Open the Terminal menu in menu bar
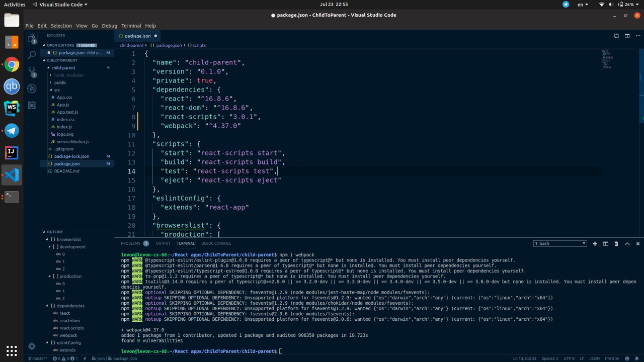 pyautogui.click(x=131, y=26)
